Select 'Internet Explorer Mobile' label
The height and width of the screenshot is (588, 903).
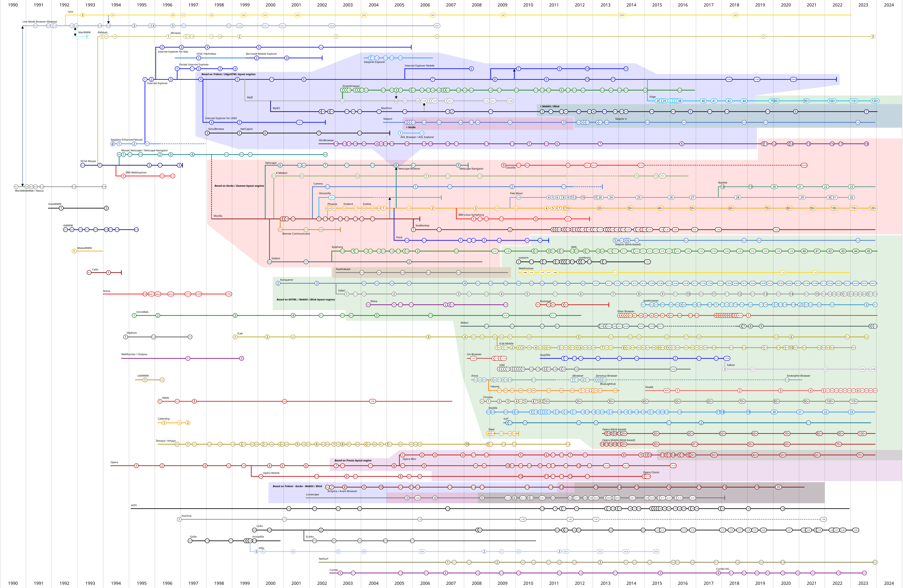coord(419,66)
